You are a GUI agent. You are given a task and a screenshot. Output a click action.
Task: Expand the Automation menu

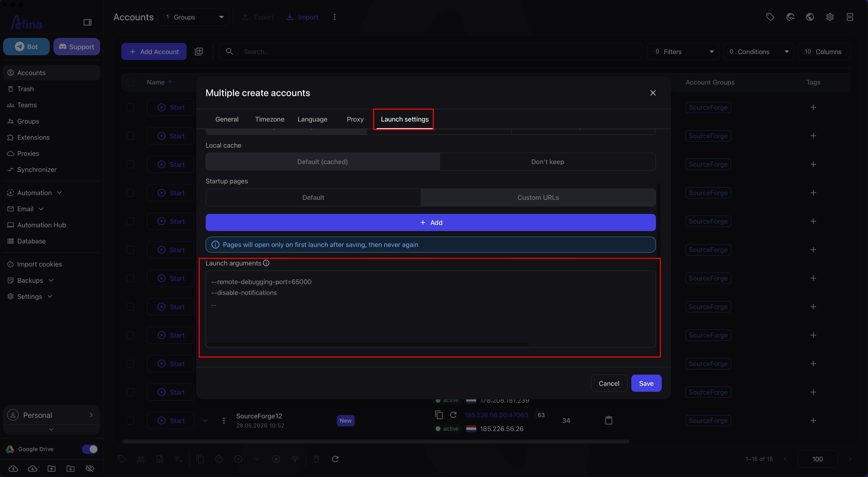52,193
